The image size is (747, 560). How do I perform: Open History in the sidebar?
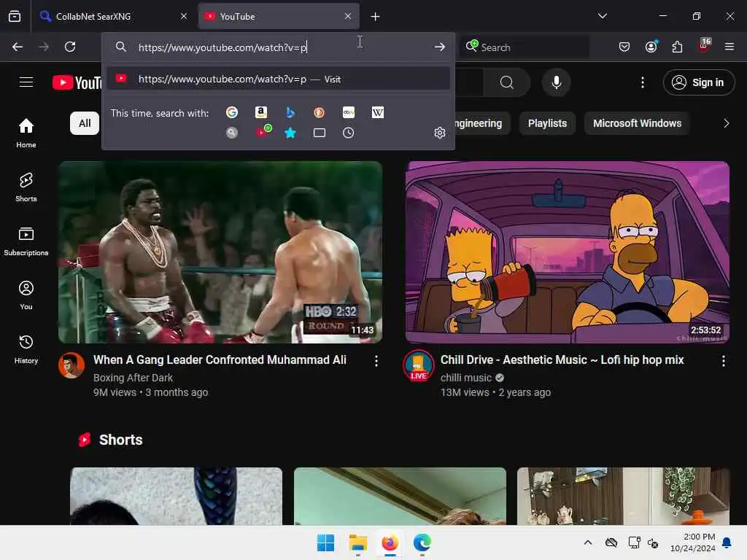pyautogui.click(x=26, y=349)
